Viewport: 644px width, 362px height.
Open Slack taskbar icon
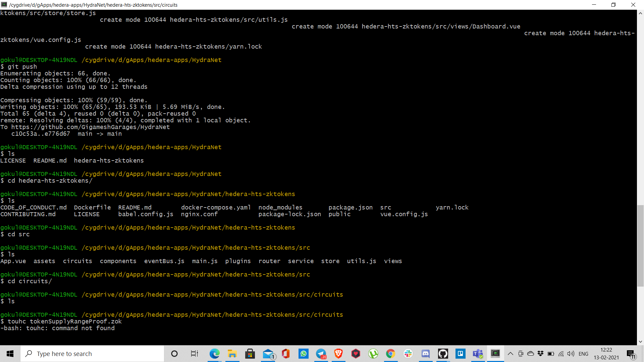click(408, 354)
